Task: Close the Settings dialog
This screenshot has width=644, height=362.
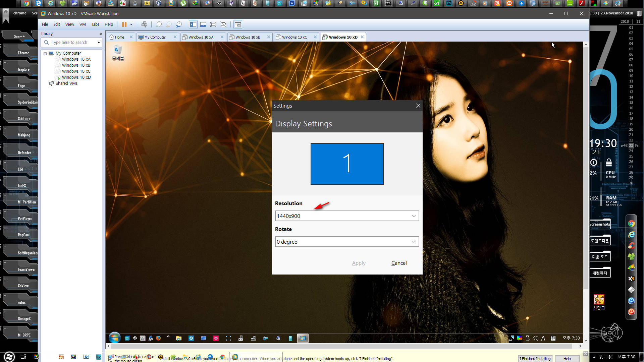Action: (x=418, y=106)
